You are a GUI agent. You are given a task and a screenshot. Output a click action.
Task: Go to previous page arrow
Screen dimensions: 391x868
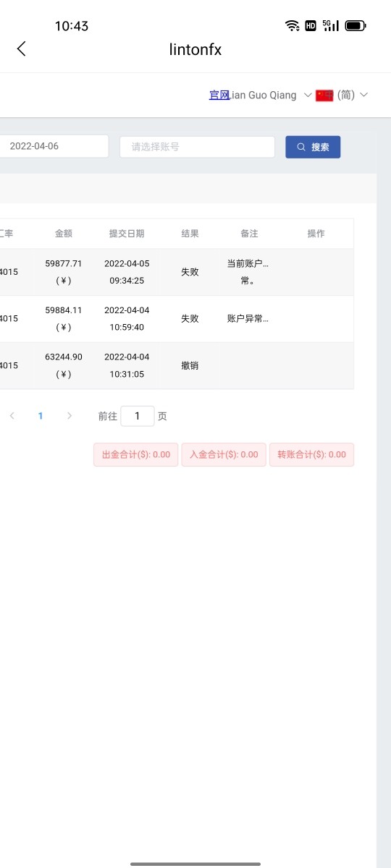[12, 416]
